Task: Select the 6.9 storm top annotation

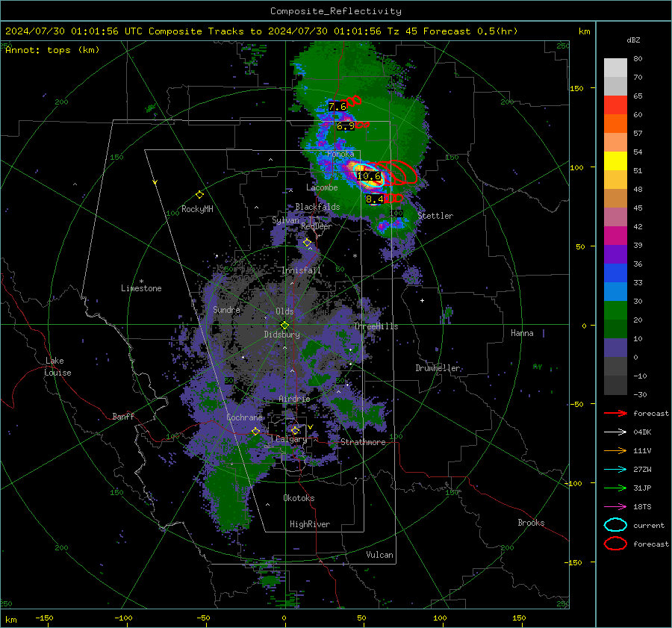Action: (346, 126)
